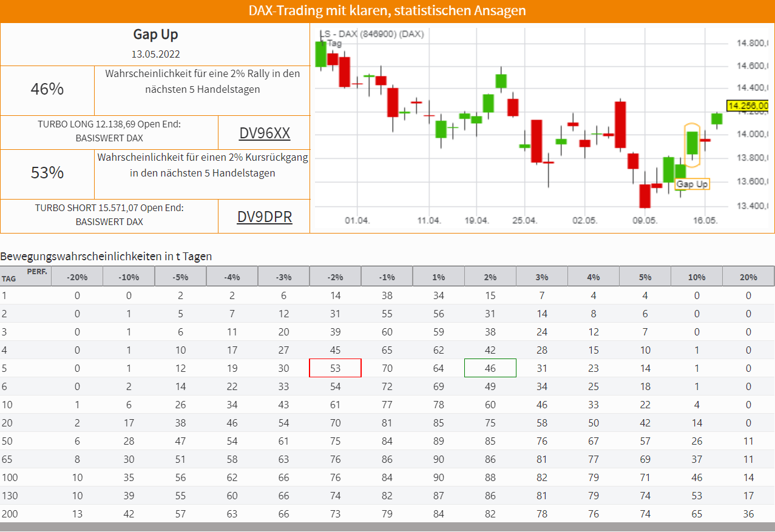Click 'TURBO LONG 12.138,69 Open End' text
The height and width of the screenshot is (532, 775).
coord(109,124)
